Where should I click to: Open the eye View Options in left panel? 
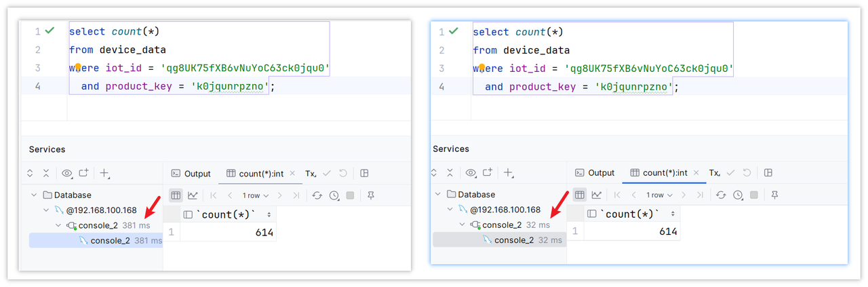(x=66, y=174)
